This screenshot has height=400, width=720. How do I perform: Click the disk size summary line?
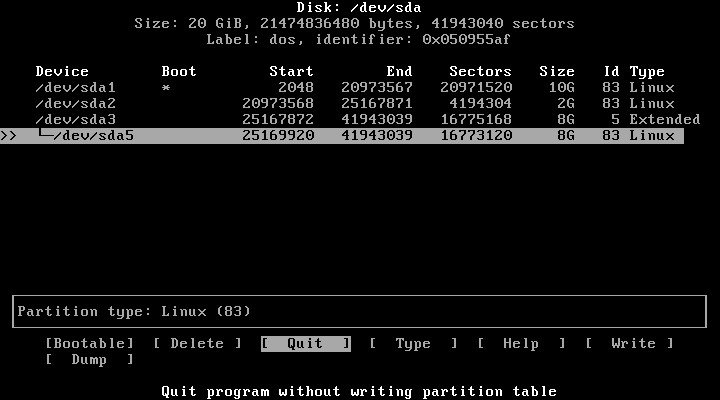[x=354, y=23]
